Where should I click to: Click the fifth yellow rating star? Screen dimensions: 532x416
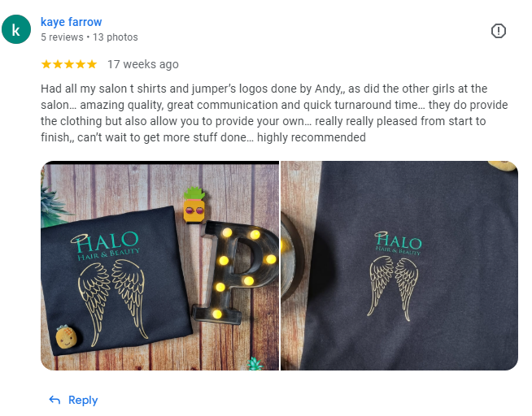coord(92,64)
